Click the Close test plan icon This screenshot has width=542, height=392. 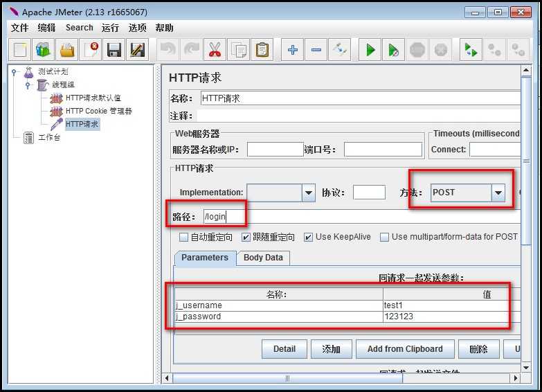(x=90, y=50)
